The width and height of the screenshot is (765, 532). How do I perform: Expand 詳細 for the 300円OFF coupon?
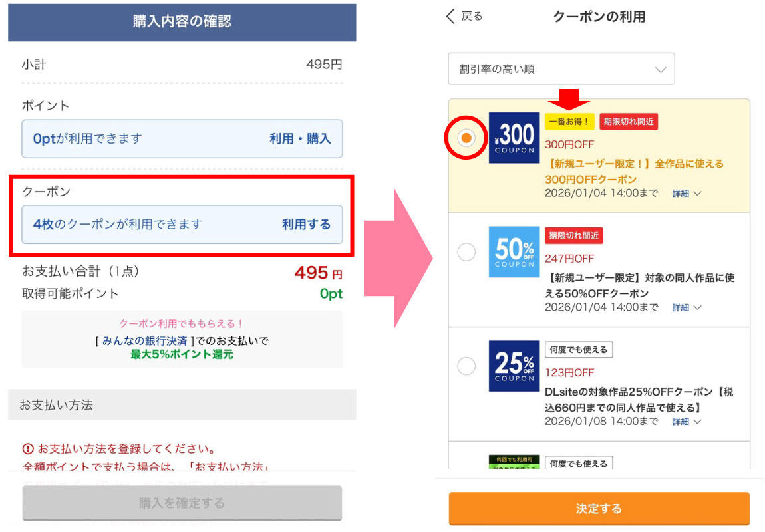coord(686,194)
